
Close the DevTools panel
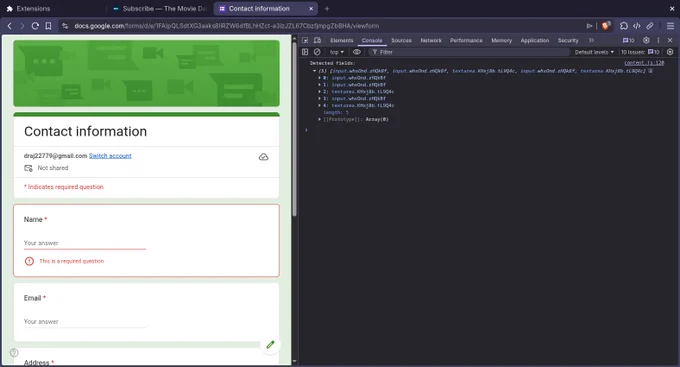click(x=670, y=40)
